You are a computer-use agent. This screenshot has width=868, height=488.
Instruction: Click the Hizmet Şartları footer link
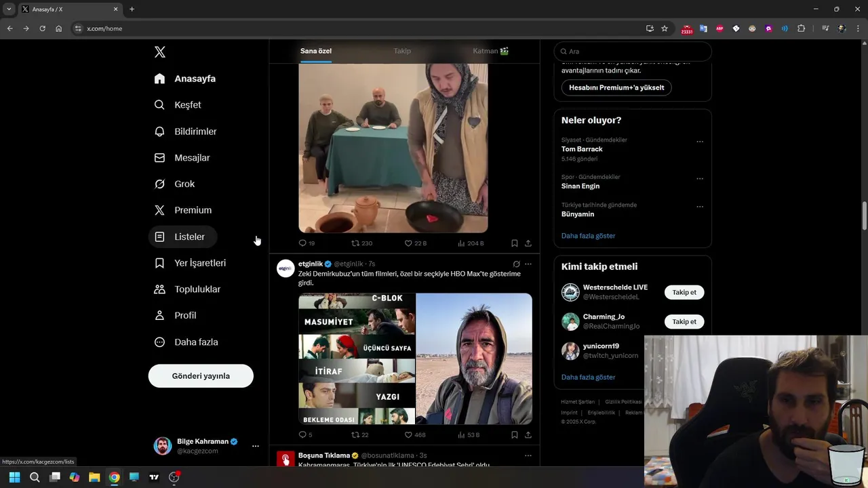pyautogui.click(x=578, y=402)
